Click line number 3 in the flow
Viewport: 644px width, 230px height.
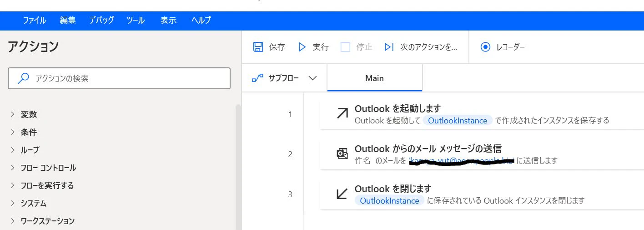click(x=290, y=194)
